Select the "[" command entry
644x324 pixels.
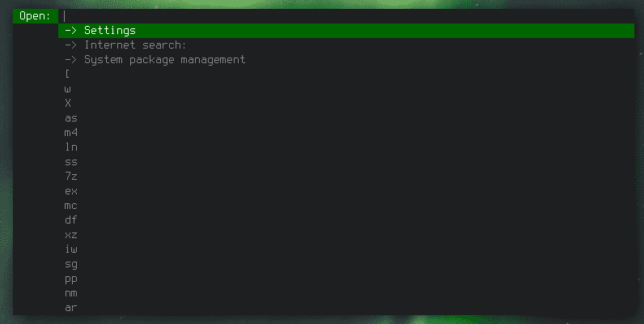[x=346, y=75]
